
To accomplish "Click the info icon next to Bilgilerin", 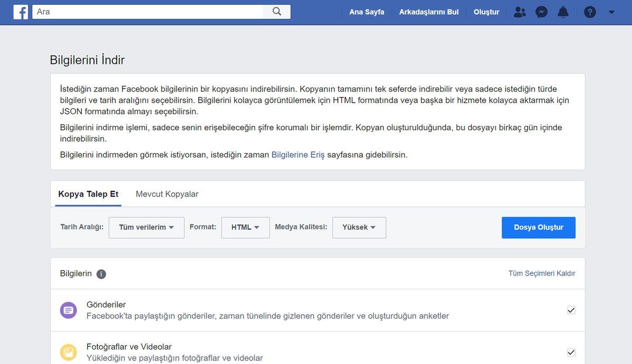I will (101, 273).
